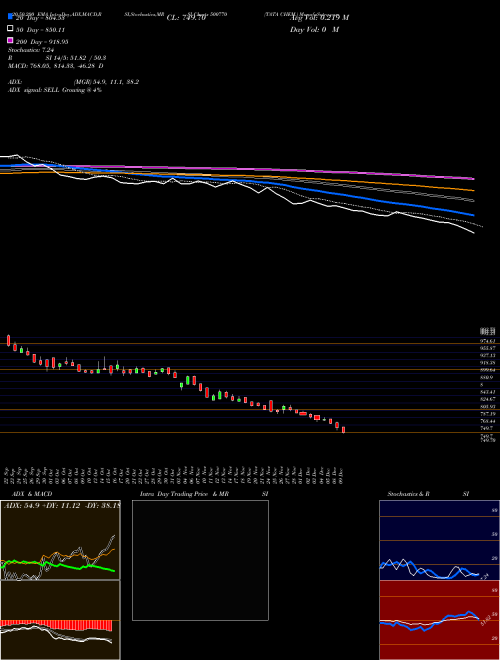
Task: Click the 974.61 price axis label
Action: [488, 341]
